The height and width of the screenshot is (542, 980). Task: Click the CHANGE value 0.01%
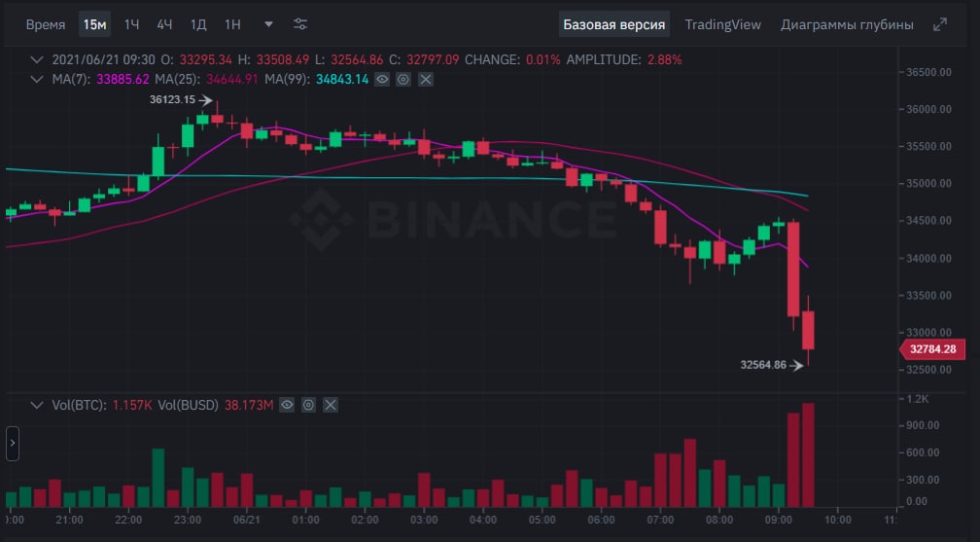pyautogui.click(x=543, y=60)
